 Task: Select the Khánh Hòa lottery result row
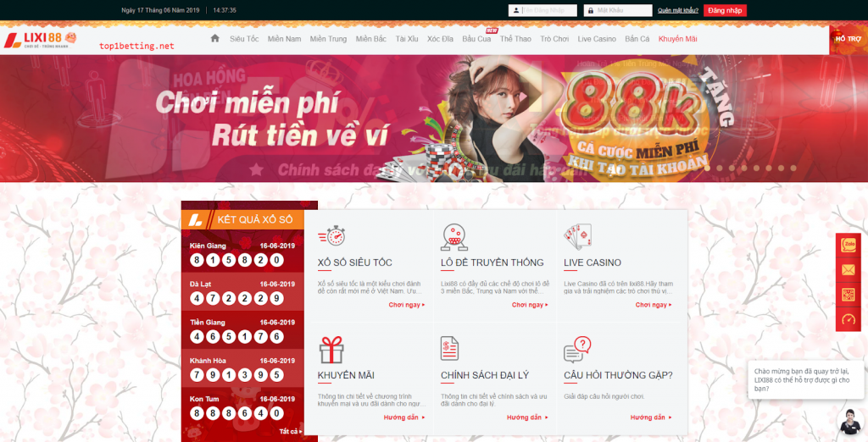pos(242,367)
